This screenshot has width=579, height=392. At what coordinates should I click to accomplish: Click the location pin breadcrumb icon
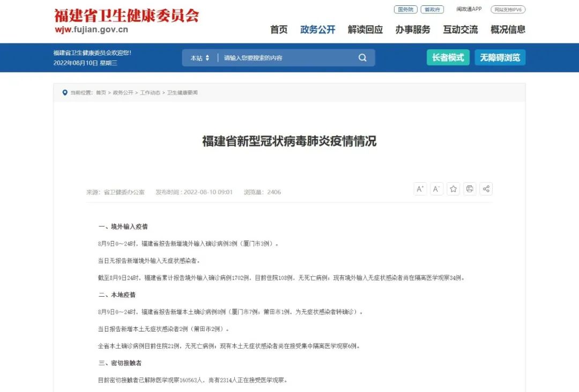(x=65, y=93)
